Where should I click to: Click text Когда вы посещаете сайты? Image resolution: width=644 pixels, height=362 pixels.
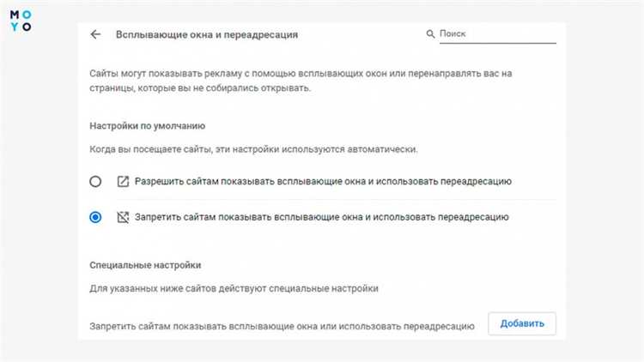point(253,149)
